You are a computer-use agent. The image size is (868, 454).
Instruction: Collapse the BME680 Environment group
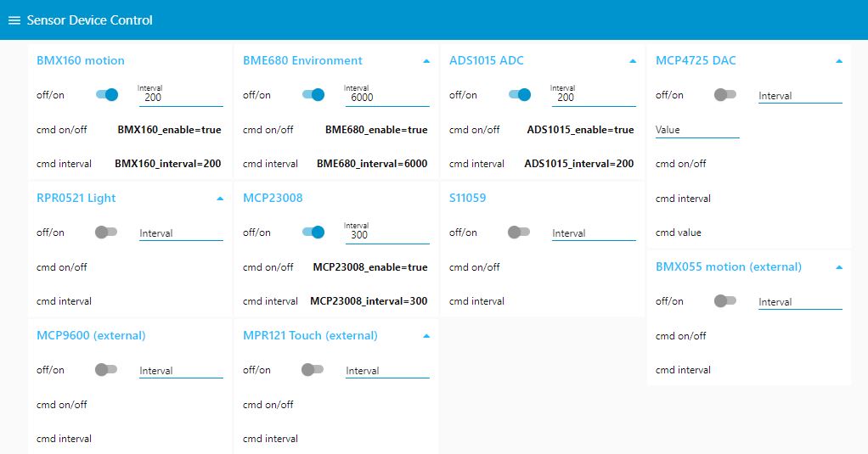click(426, 61)
